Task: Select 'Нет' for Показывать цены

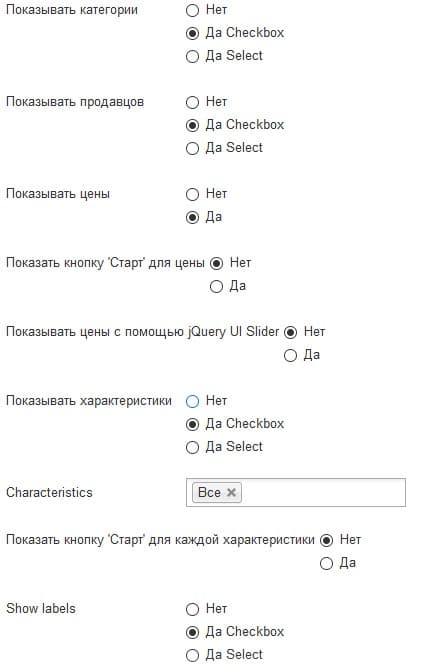Action: coord(193,194)
